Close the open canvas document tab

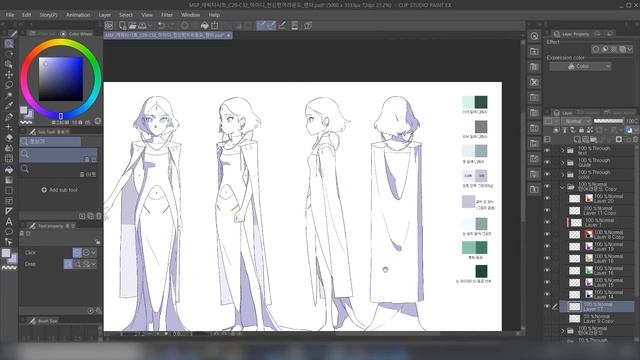click(229, 36)
